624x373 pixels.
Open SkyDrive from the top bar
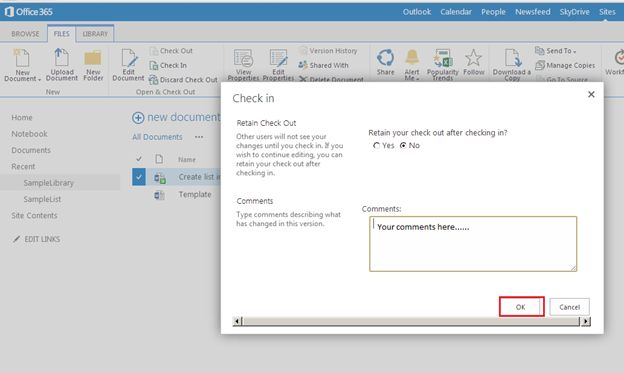[575, 12]
